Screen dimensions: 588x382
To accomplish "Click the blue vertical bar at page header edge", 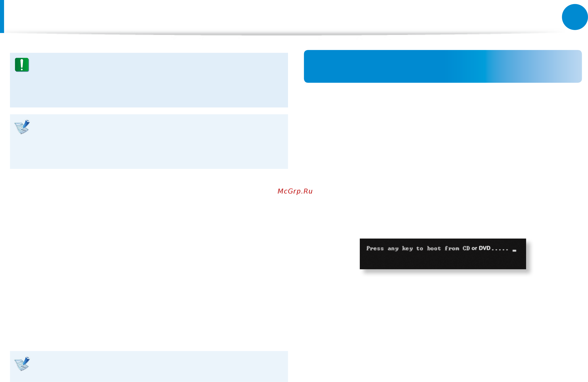I will 2,16.
